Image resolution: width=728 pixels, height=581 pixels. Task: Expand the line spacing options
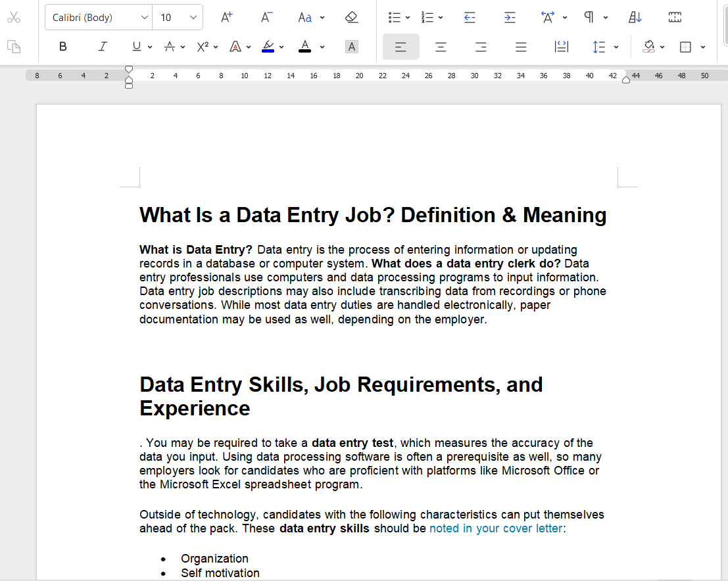click(616, 47)
